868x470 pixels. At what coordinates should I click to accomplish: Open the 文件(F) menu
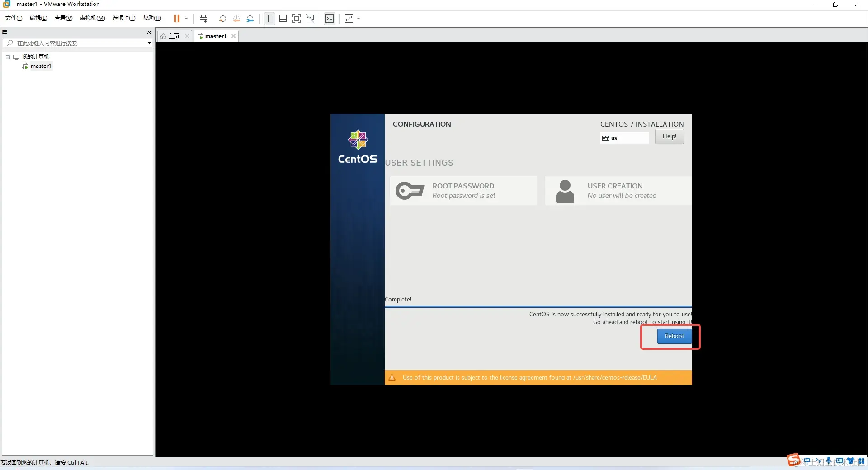tap(14, 18)
